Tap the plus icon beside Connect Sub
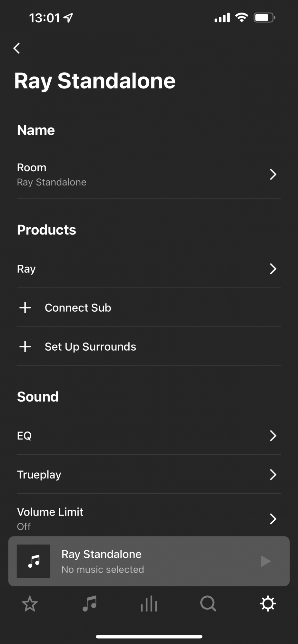This screenshot has height=644, width=298. point(25,308)
